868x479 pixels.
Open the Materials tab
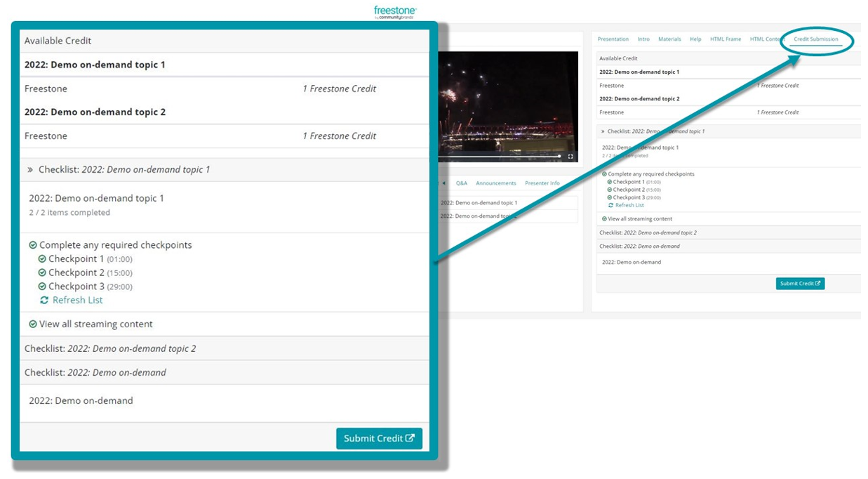point(669,39)
